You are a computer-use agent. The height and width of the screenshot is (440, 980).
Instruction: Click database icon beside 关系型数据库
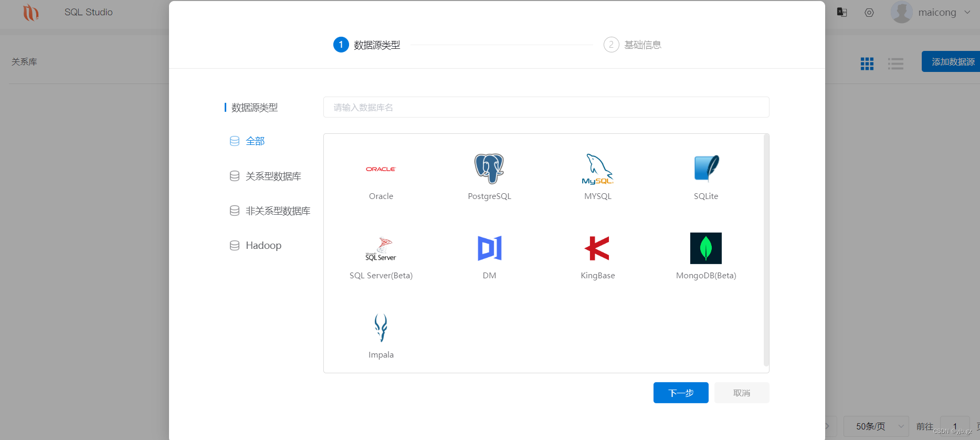click(235, 176)
